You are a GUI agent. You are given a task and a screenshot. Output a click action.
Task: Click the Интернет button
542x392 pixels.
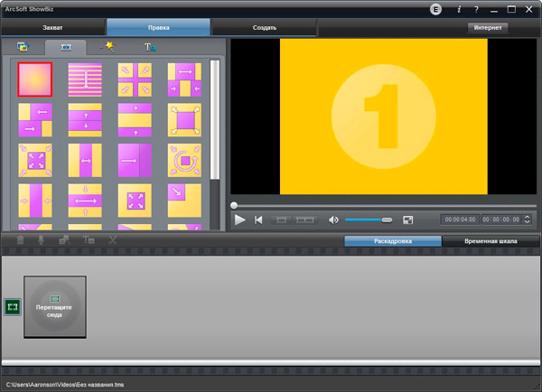pyautogui.click(x=488, y=28)
